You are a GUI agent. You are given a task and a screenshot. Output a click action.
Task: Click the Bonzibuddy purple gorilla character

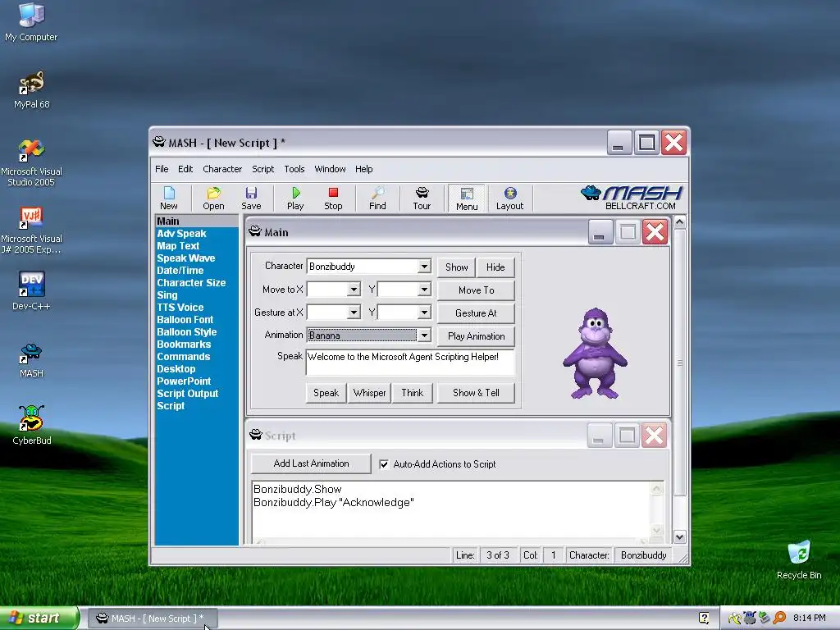(595, 354)
